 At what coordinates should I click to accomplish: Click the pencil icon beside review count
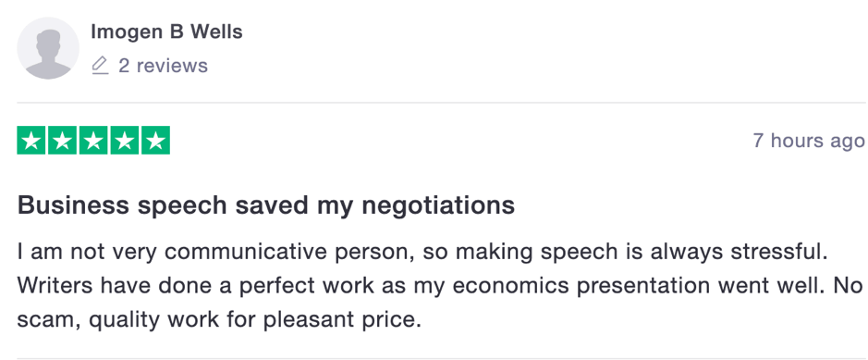[x=100, y=66]
